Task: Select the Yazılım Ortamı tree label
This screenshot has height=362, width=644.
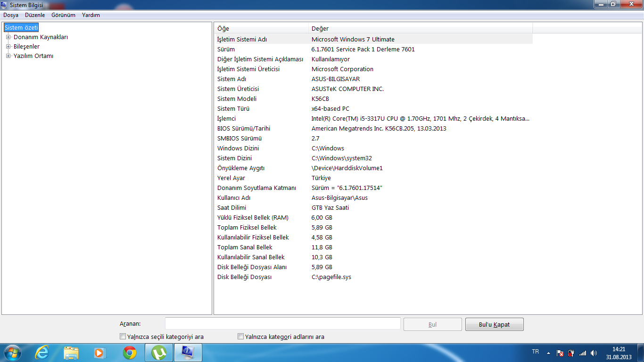Action: click(x=33, y=56)
